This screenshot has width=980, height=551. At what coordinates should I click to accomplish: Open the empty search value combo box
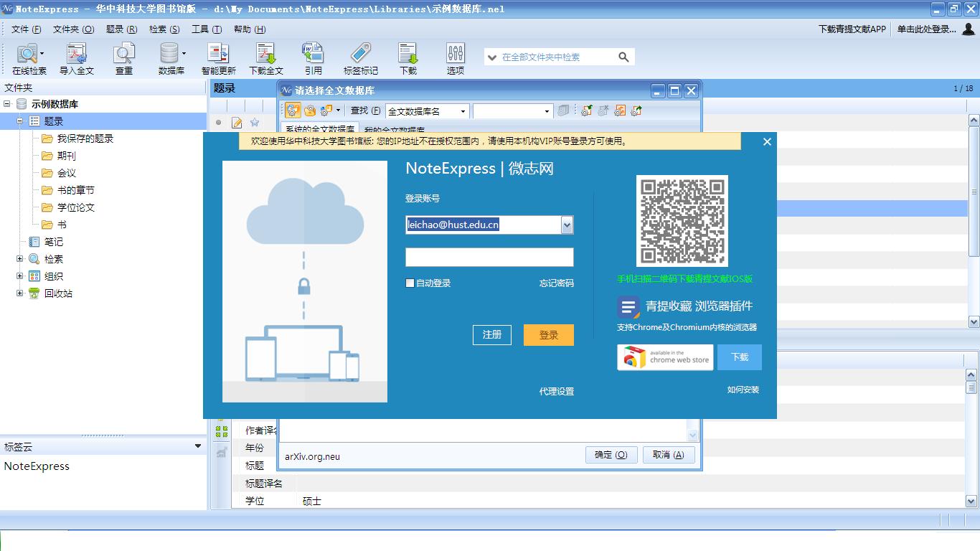[513, 111]
